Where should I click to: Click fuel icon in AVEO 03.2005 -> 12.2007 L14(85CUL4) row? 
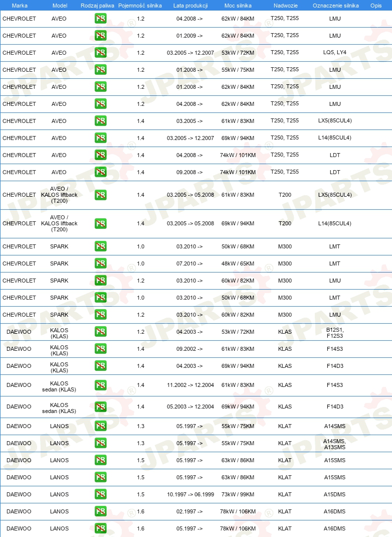tap(101, 138)
